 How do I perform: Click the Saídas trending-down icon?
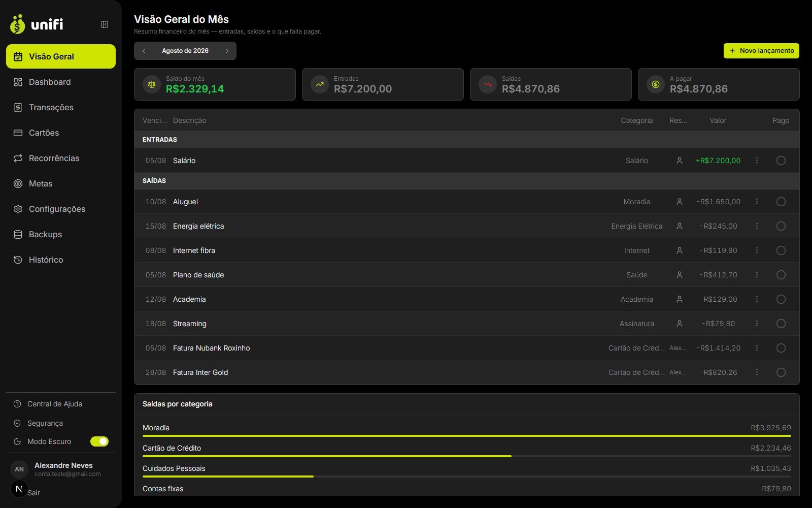point(487,84)
